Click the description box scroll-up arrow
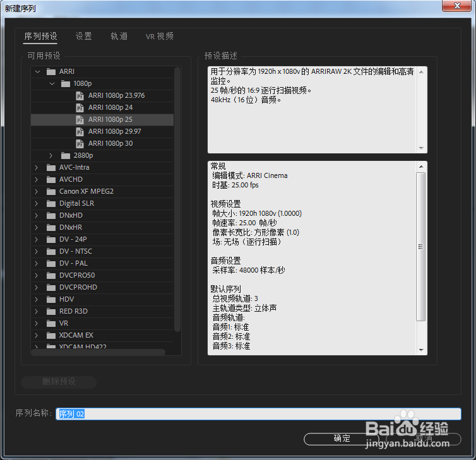 click(x=421, y=72)
